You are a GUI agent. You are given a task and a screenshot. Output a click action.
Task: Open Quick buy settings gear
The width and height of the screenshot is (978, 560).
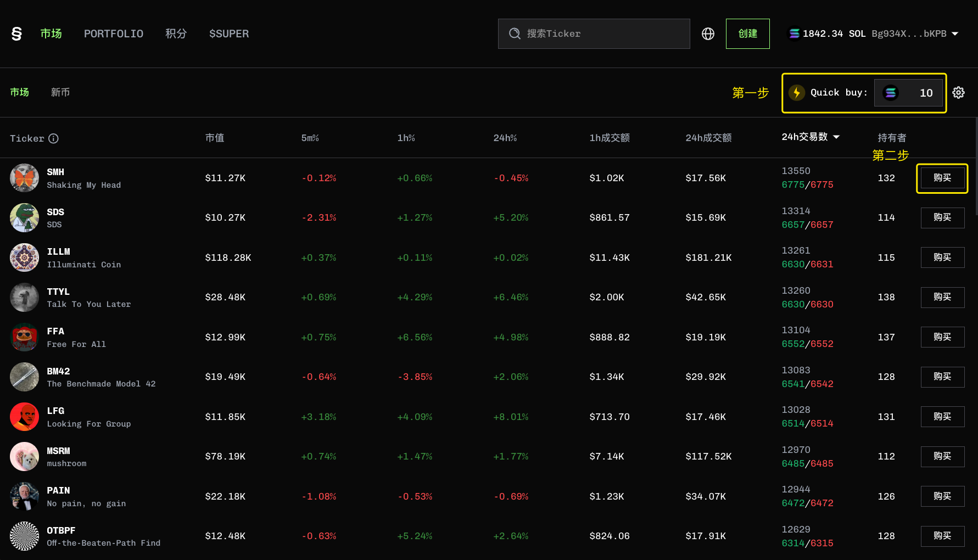(x=958, y=93)
